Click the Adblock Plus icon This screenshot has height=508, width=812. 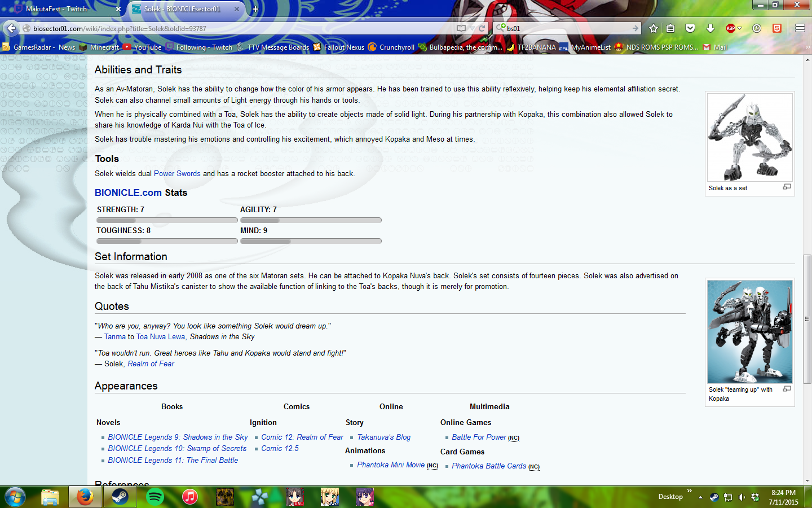point(731,28)
